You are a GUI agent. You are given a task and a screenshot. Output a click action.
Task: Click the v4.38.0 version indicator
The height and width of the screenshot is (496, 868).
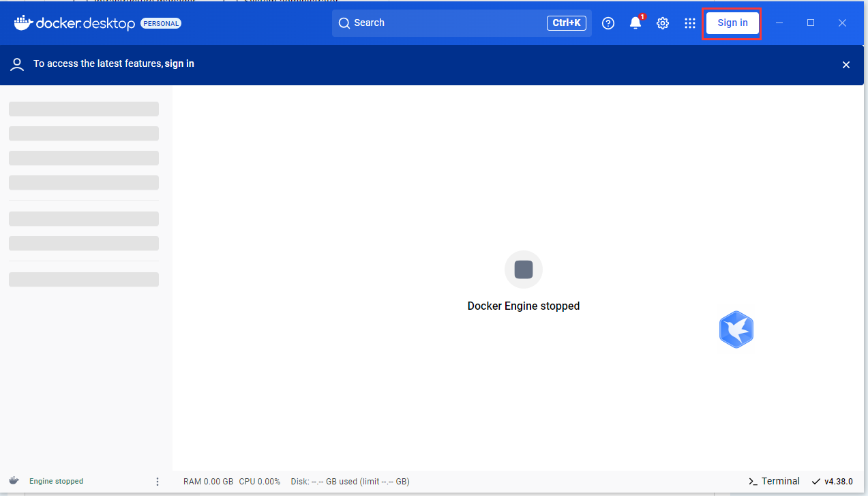coord(833,481)
